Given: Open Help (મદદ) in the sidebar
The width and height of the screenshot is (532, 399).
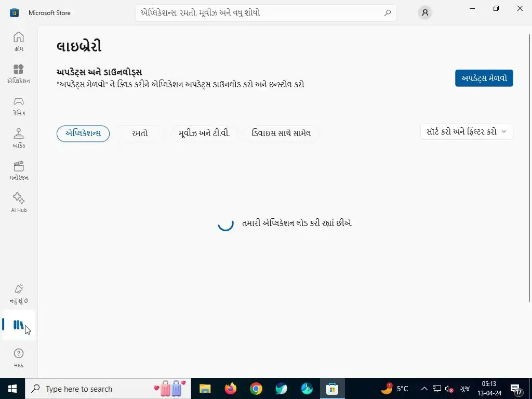Looking at the screenshot, I should [x=19, y=357].
